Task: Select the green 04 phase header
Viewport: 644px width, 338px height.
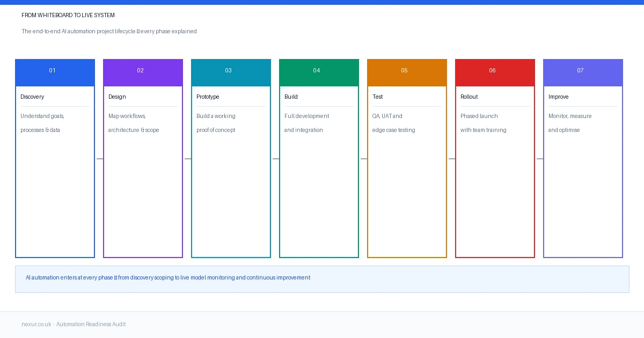Action: coord(319,73)
